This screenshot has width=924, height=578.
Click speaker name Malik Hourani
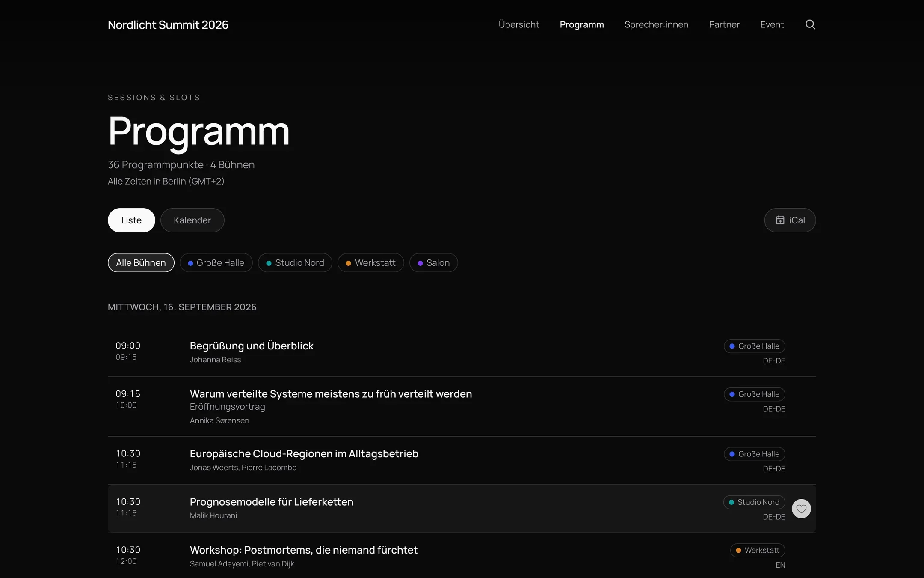tap(213, 515)
